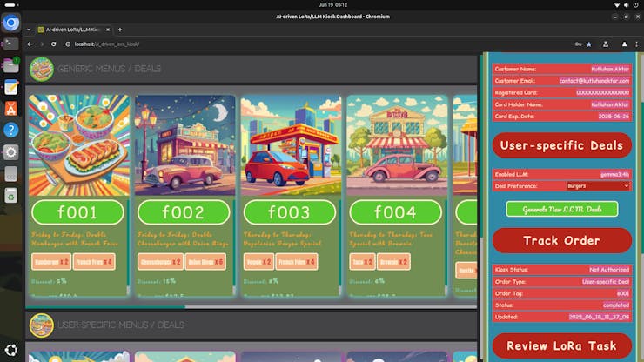Click the Review LoRa Task button

pos(562,345)
